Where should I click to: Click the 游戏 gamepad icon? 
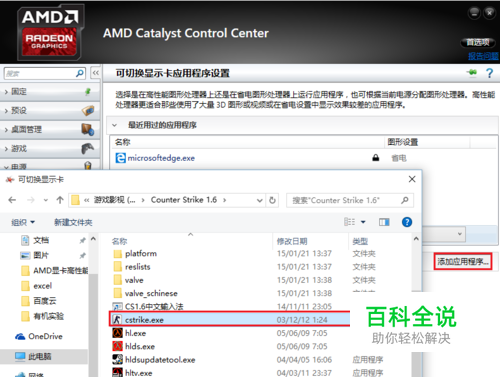point(88,148)
